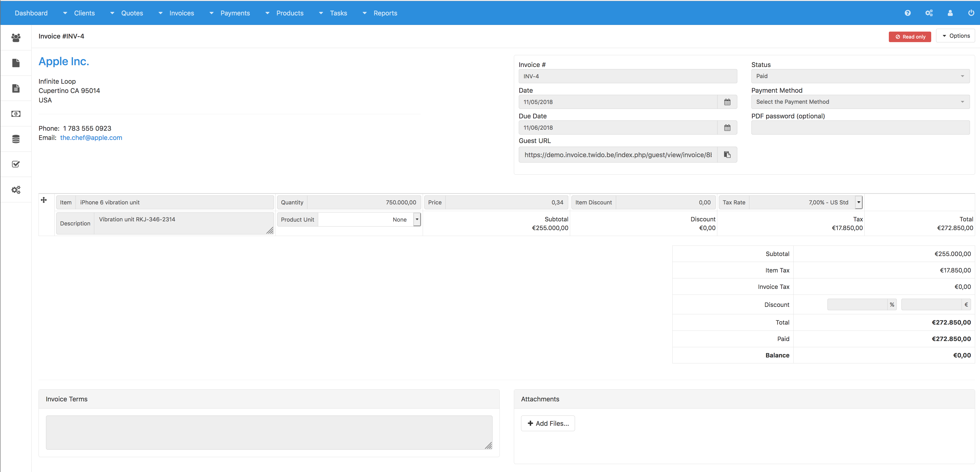Open the Payment Method dropdown
Screen dimensions: 980x472
(x=860, y=102)
